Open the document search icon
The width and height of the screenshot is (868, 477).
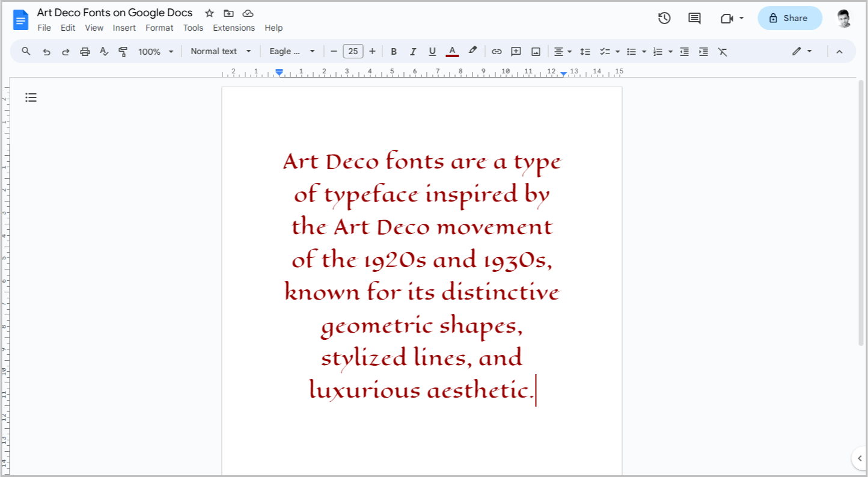26,51
